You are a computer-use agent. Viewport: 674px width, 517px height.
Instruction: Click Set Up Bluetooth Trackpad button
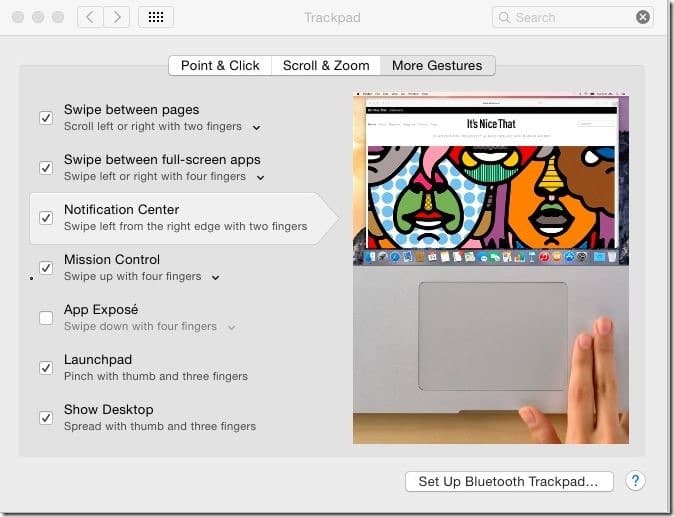click(x=509, y=481)
